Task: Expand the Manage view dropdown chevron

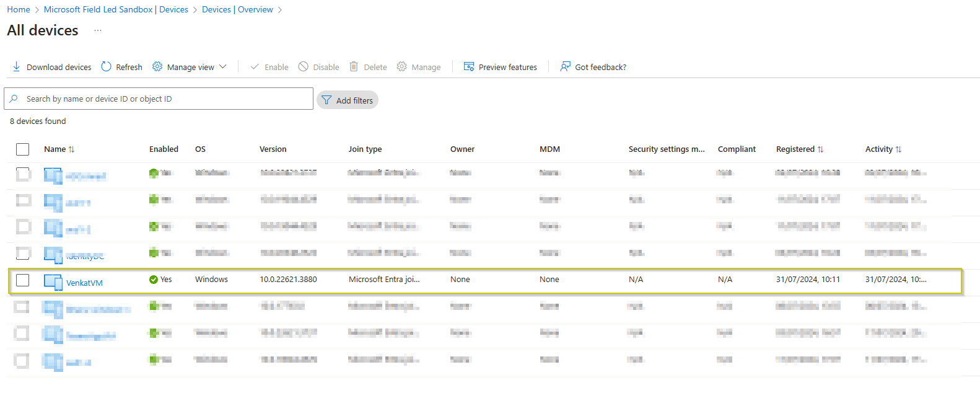Action: click(223, 66)
